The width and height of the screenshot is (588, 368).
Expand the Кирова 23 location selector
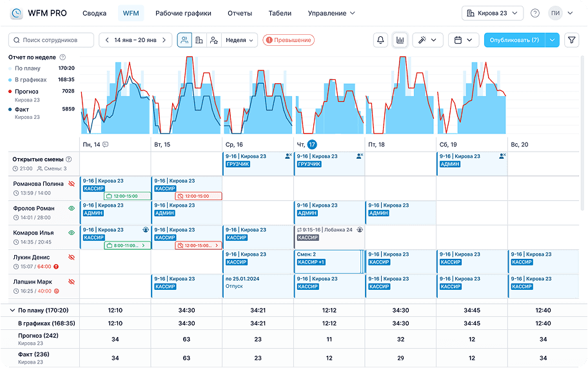493,13
